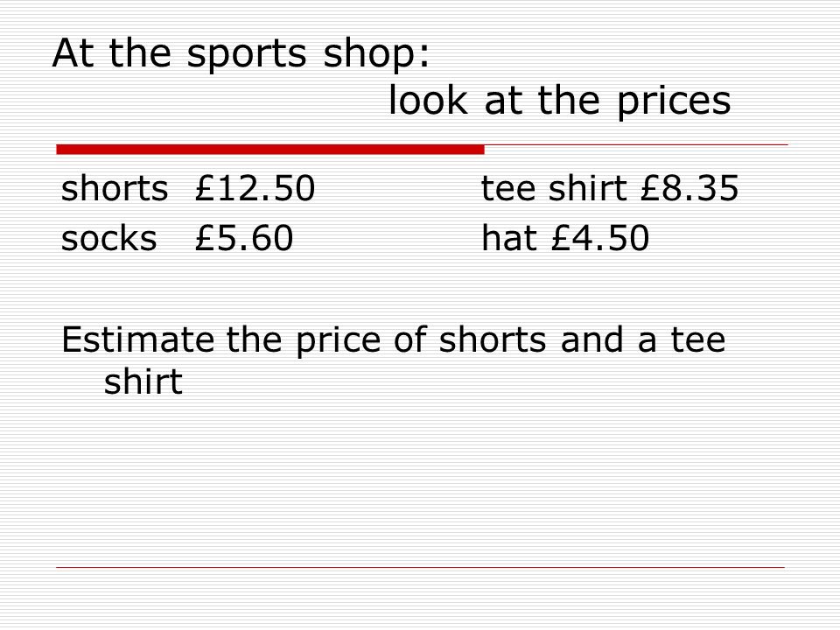Click the tee shirt price £8.35
This screenshot has width=840, height=630.
(x=689, y=188)
